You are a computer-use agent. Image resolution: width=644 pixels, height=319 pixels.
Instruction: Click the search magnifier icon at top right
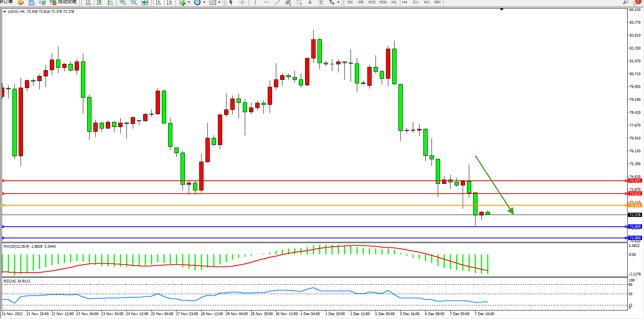pos(626,2)
